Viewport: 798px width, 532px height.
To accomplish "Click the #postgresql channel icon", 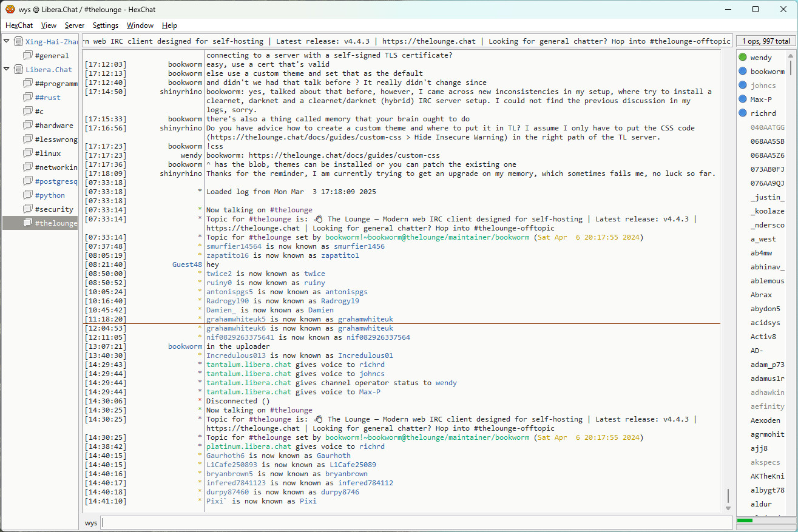I will [28, 181].
